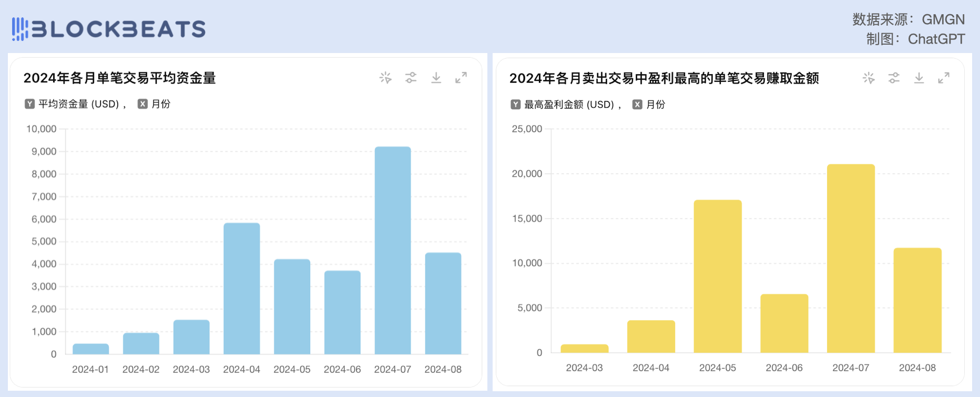Click the sparkle icon on the right chart
The height and width of the screenshot is (397, 980).
(869, 78)
